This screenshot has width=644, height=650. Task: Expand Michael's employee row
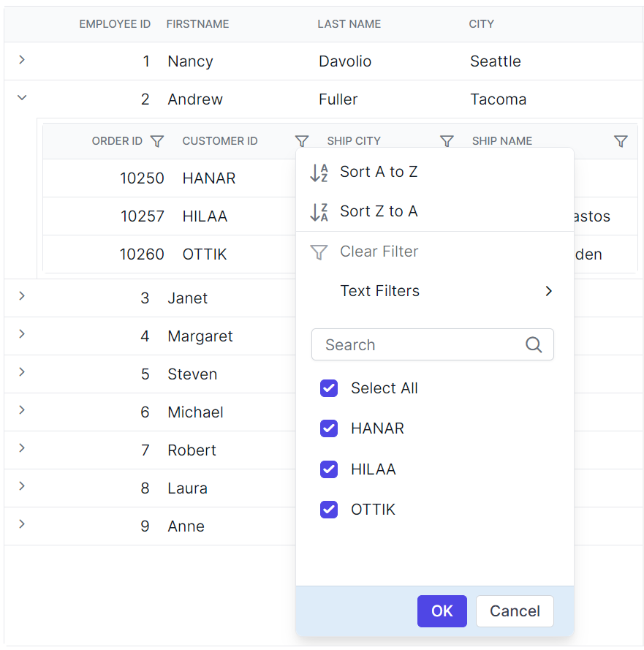tap(22, 410)
